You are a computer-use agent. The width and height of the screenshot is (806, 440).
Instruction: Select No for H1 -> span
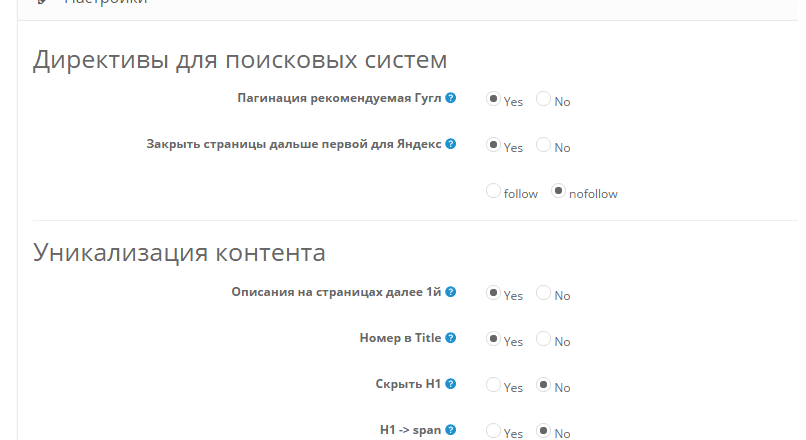pos(543,431)
